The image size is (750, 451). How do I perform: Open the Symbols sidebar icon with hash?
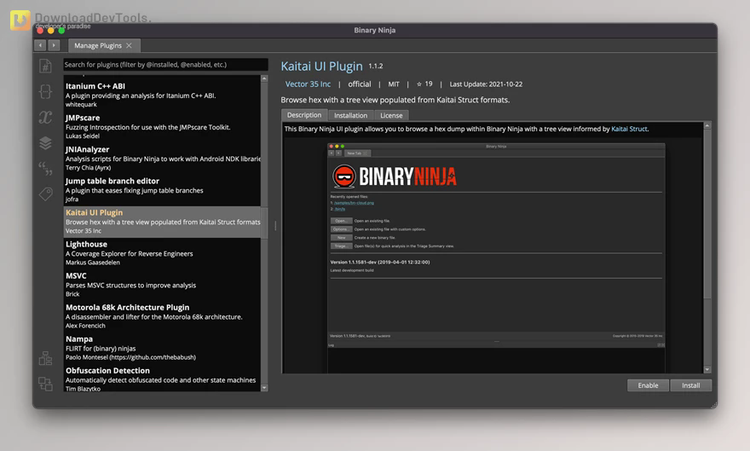click(x=45, y=66)
